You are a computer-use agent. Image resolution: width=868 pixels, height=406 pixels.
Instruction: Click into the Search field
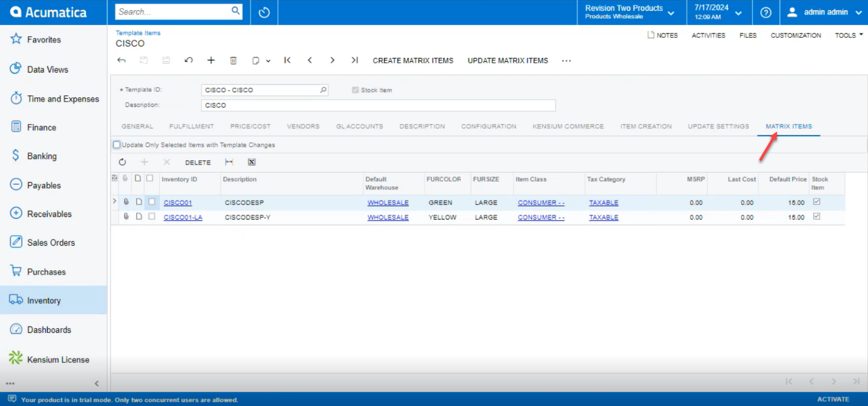tap(174, 11)
